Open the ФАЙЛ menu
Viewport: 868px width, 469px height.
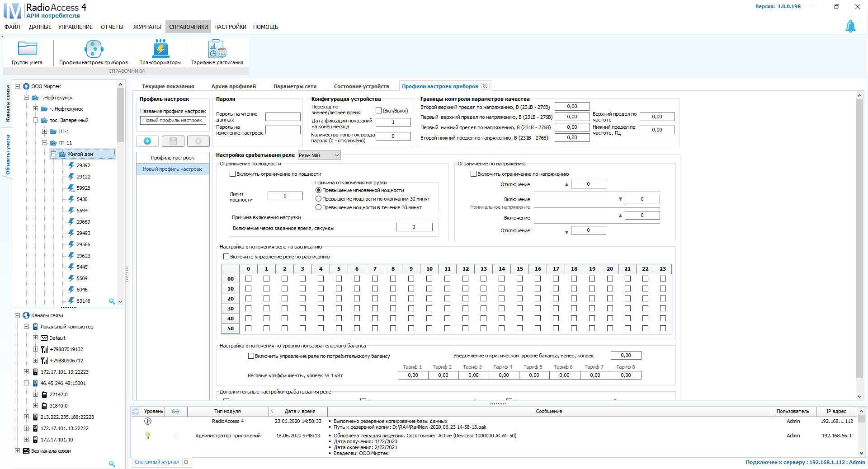(12, 27)
